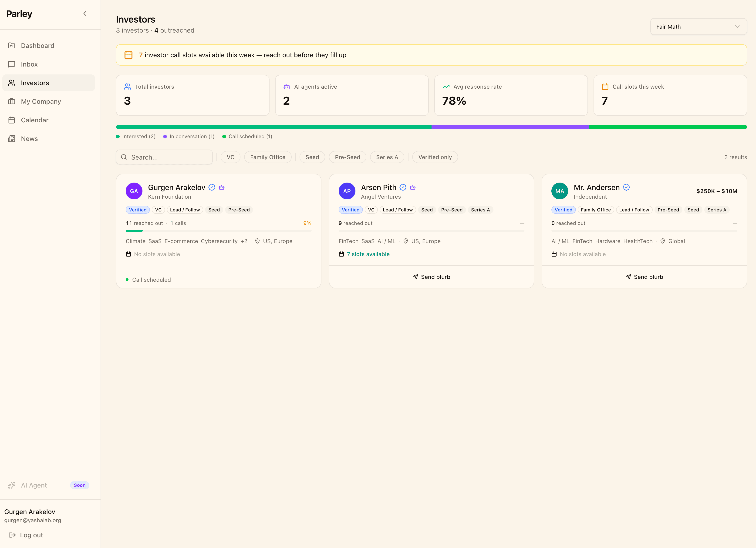The image size is (756, 548).
Task: Navigate to My Company section
Action: point(41,101)
